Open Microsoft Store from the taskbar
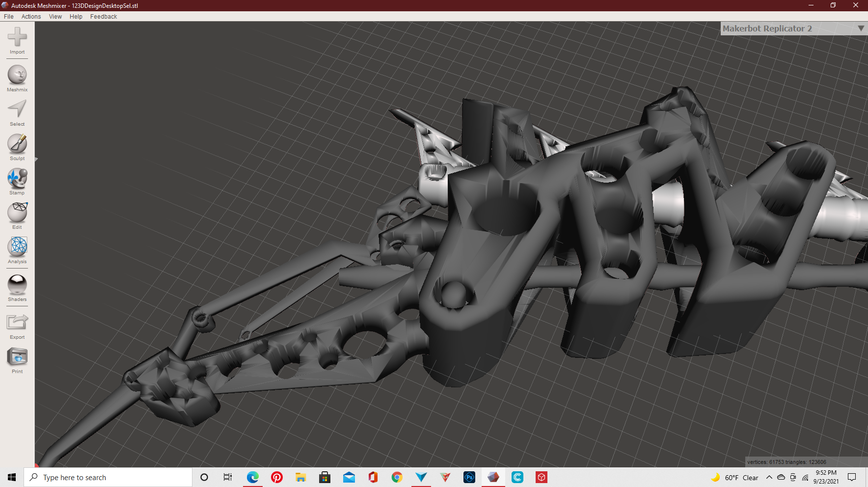Viewport: 868px width, 487px height. pos(325,477)
